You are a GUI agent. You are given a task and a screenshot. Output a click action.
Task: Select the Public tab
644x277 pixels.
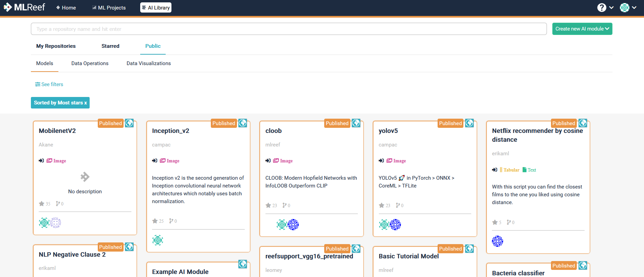pyautogui.click(x=153, y=46)
